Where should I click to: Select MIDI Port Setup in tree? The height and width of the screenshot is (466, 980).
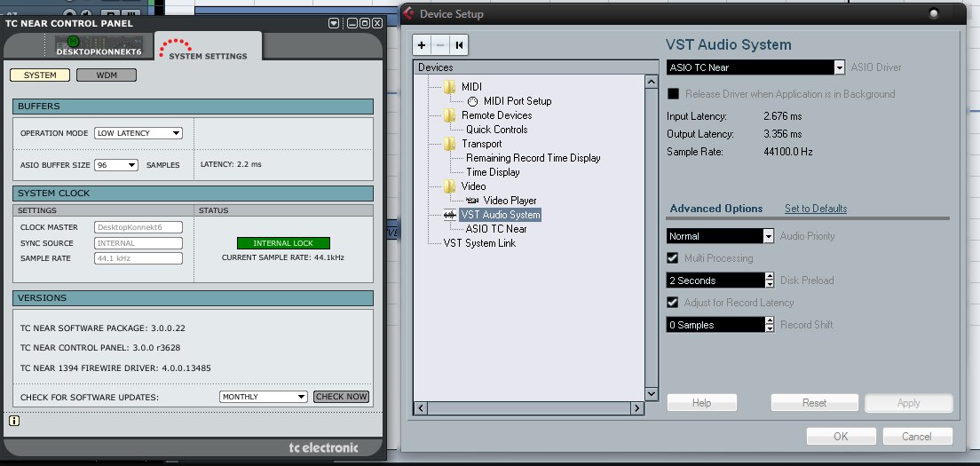pos(517,101)
